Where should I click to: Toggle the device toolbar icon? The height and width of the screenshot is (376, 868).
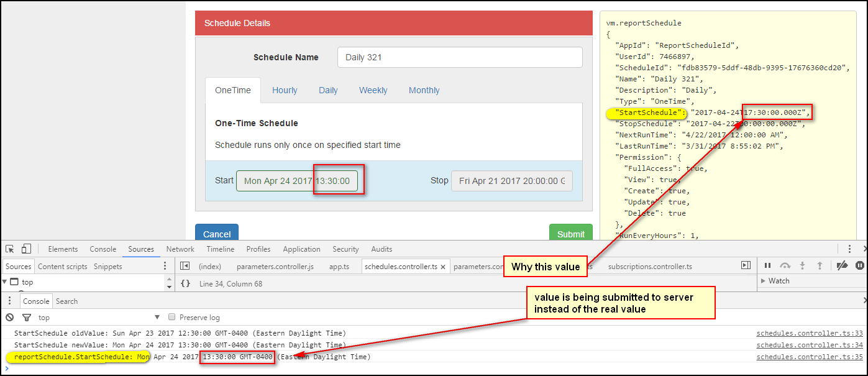[27, 249]
